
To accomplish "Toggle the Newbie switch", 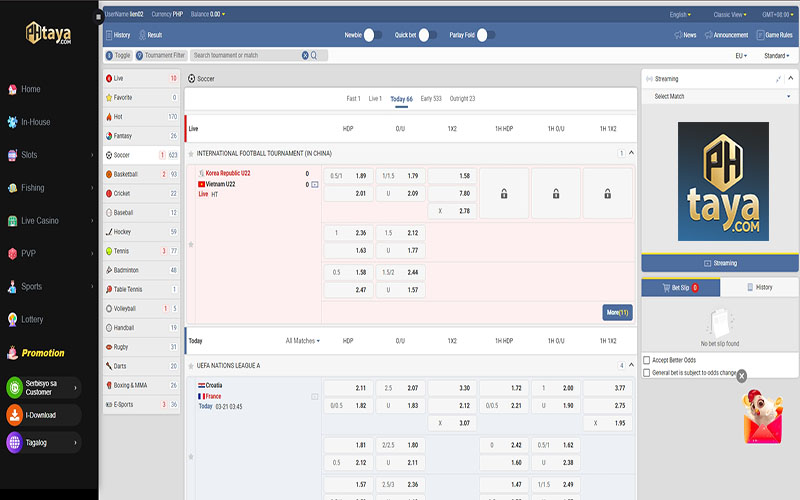I will click(372, 35).
